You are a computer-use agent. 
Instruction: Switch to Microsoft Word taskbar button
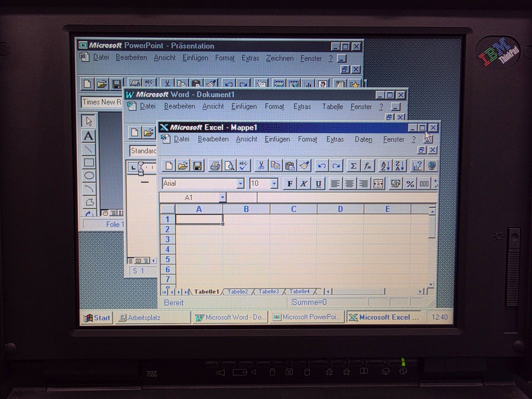[230, 317]
